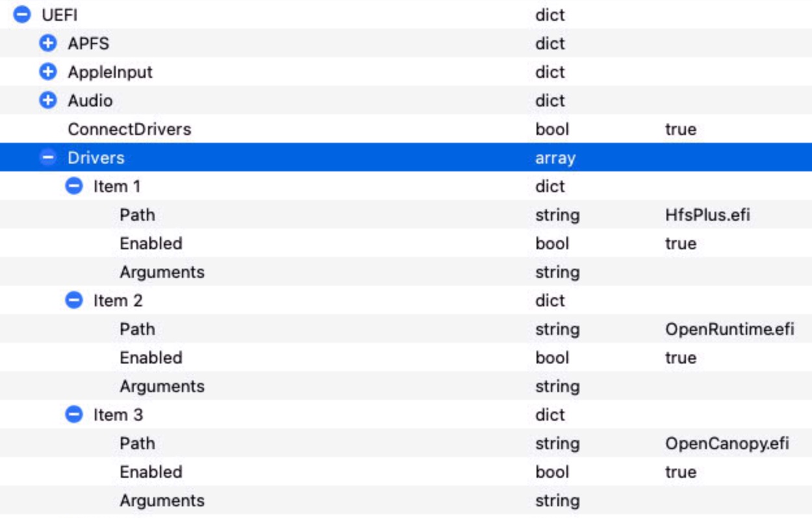812x518 pixels.
Task: Click the Drivers array type cell
Action: 555,158
